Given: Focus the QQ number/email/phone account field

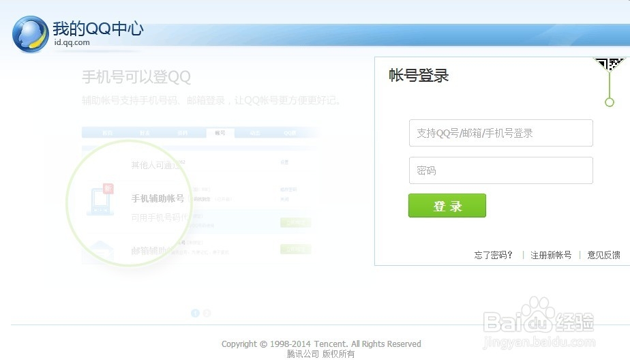Looking at the screenshot, I should point(500,133).
